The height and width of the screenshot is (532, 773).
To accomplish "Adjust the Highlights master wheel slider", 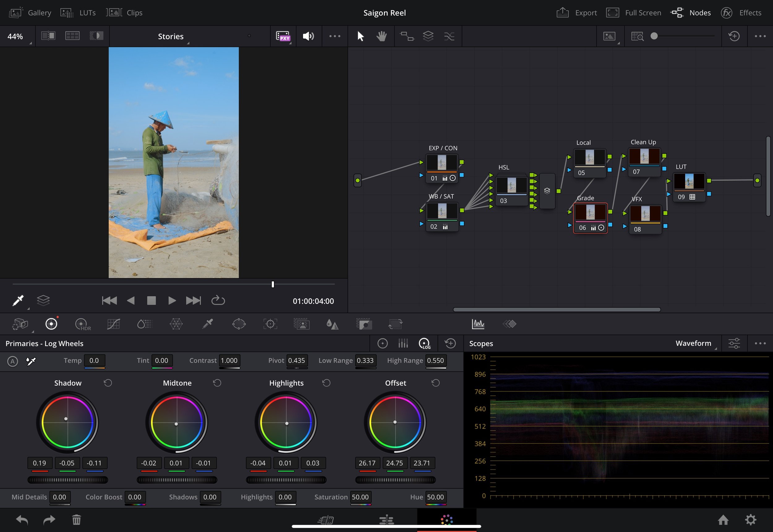I will point(286,480).
